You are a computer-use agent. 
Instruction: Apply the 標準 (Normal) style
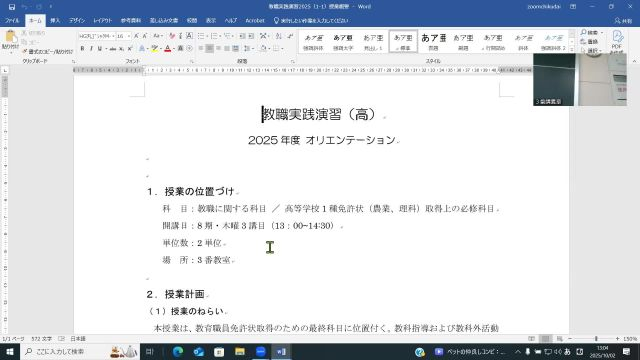[x=403, y=41]
